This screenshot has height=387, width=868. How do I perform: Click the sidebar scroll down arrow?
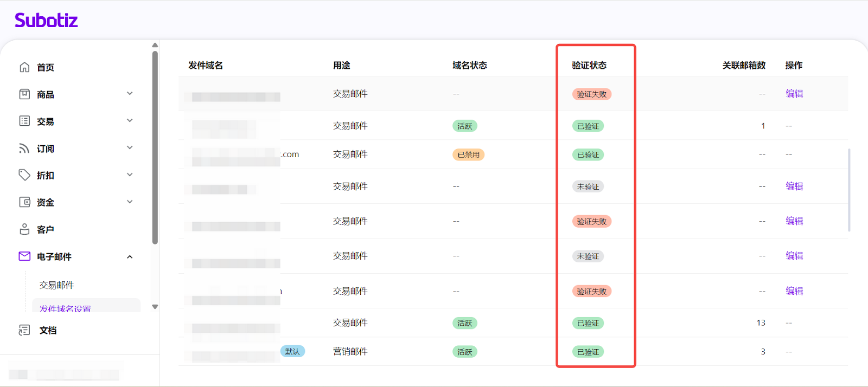pos(155,307)
